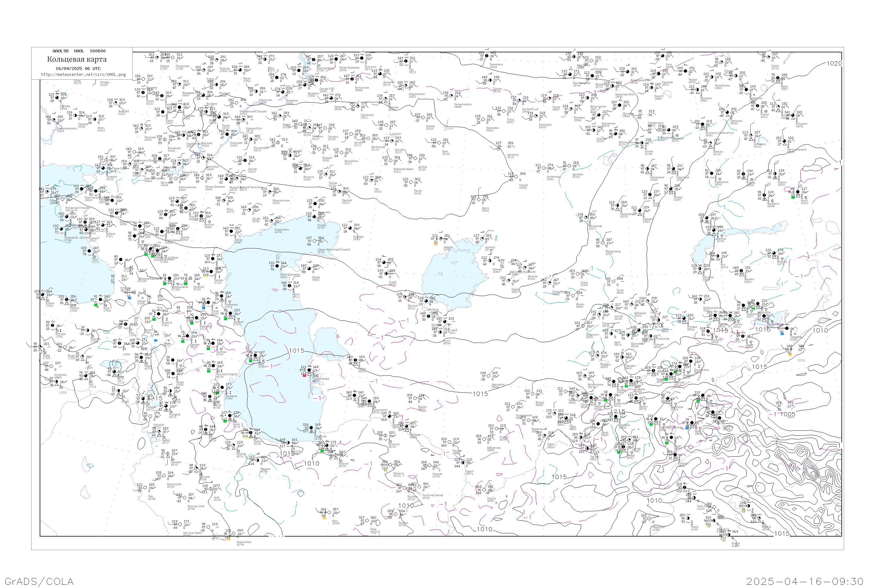This screenshot has width=882, height=588.
Task: Click the red square at Turkmenbashi station
Action: coord(305,376)
